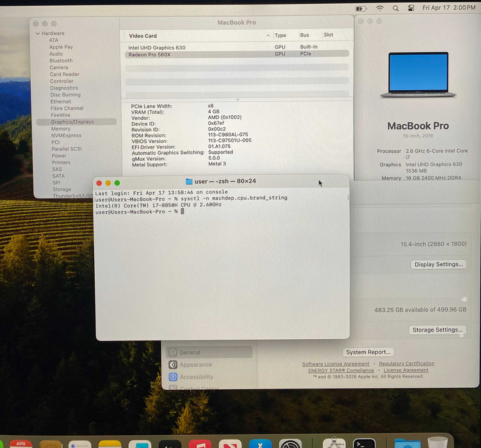This screenshot has width=481, height=448.
Task: Select ATA in Hardware list
Action: tap(54, 40)
